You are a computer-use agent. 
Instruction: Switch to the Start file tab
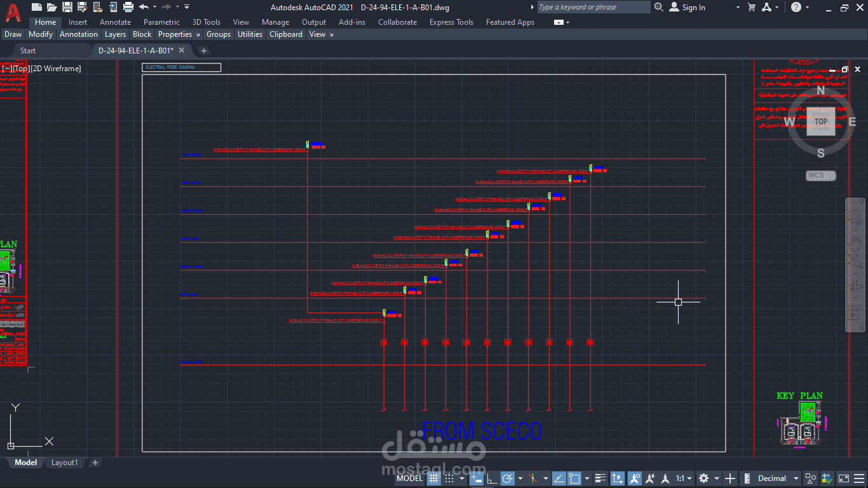coord(28,51)
